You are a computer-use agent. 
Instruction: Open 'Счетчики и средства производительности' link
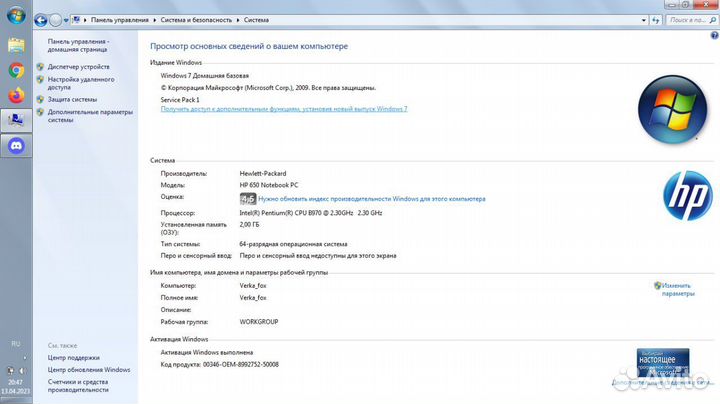(78, 386)
